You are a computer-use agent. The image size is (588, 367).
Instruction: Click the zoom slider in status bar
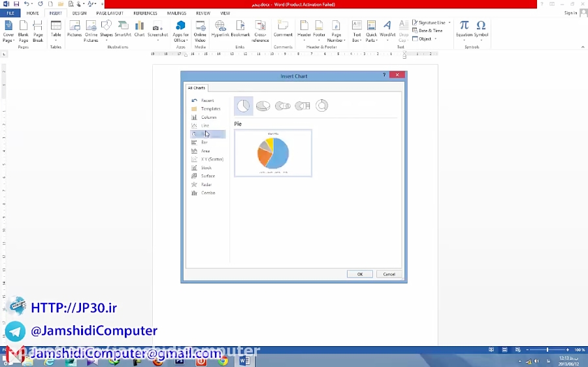[x=547, y=350]
